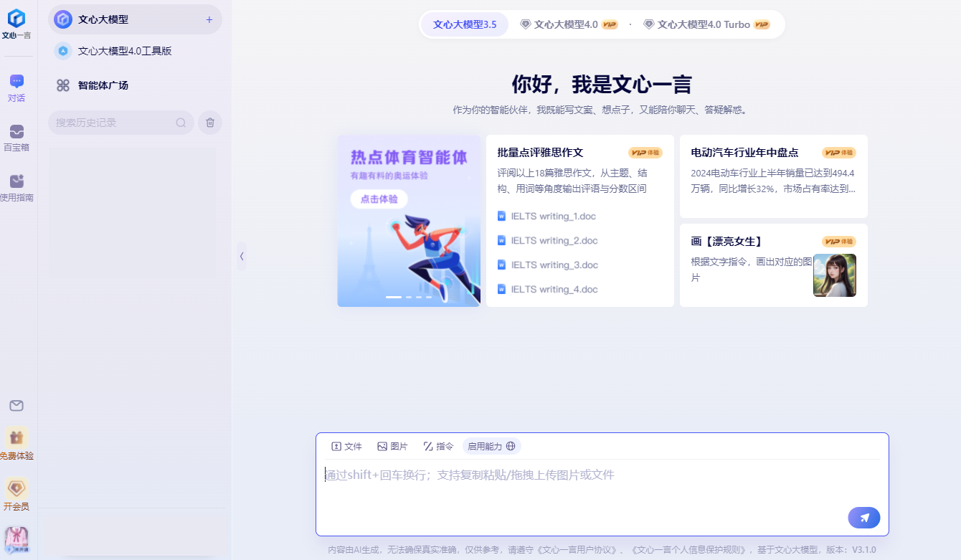Switch to 文心大模型4.0 Turbo tab

706,24
